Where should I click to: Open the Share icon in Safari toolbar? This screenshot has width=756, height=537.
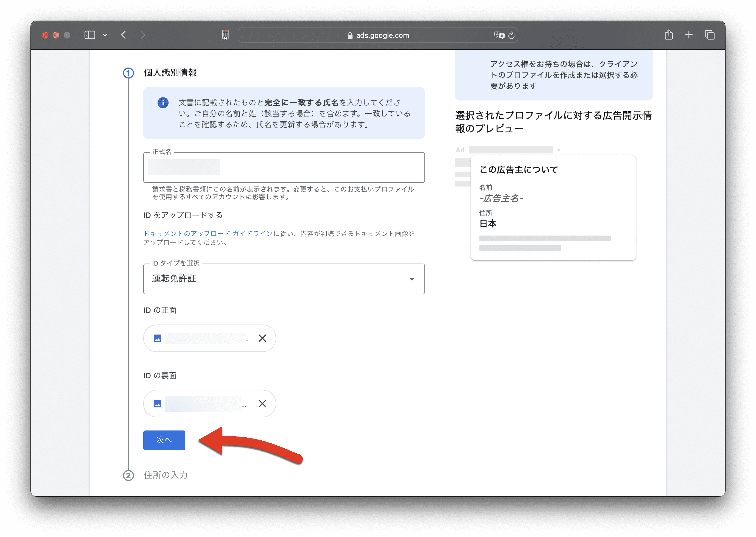coord(668,35)
